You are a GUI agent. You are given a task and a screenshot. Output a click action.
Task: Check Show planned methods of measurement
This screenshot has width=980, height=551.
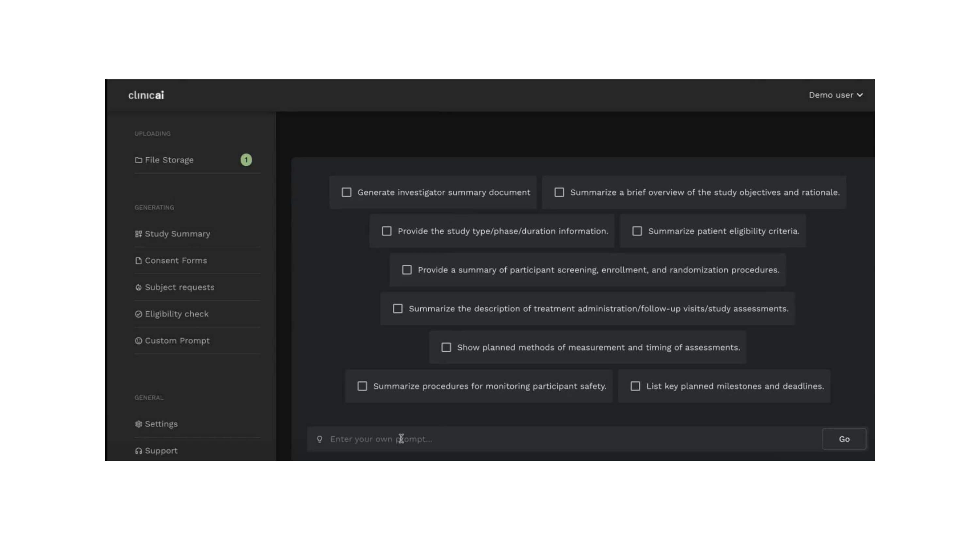pos(446,348)
